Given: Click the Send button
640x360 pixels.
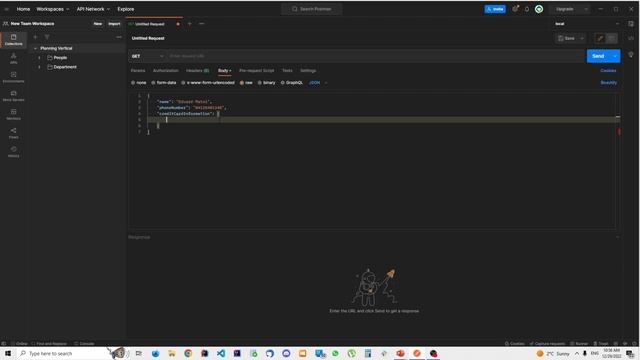Looking at the screenshot, I should click(x=598, y=56).
